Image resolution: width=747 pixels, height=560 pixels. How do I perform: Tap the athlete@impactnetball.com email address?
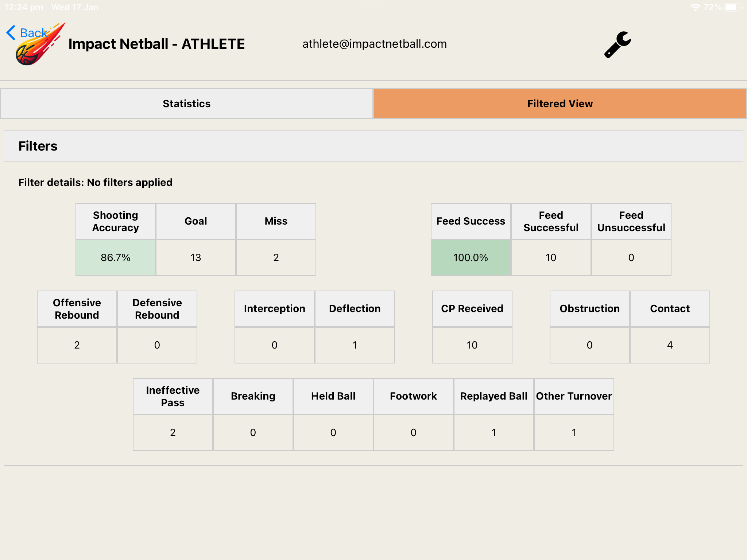(374, 44)
